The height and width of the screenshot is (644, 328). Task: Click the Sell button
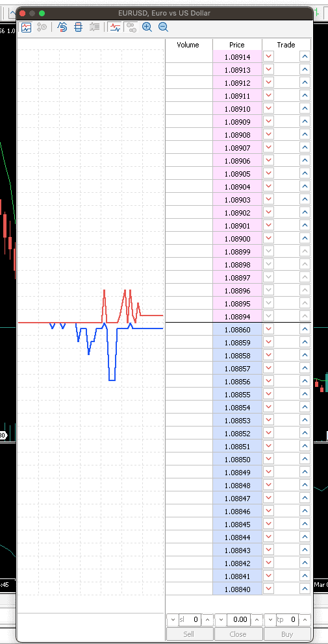coord(190,634)
